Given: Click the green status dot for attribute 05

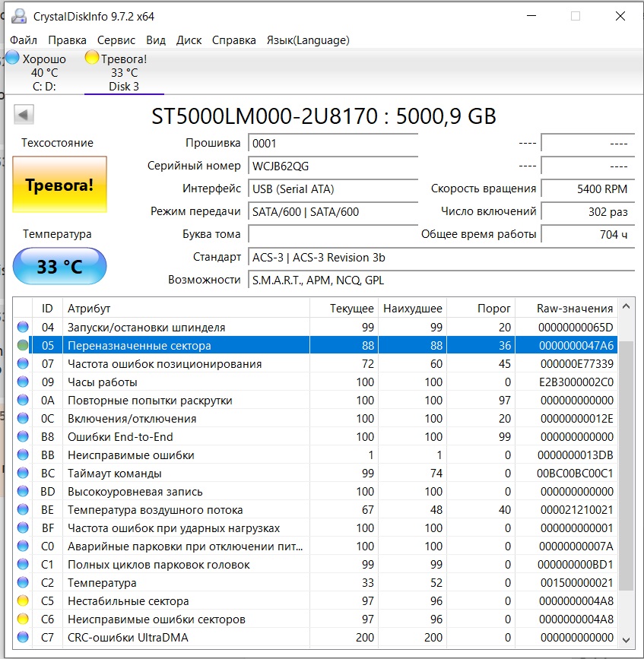Looking at the screenshot, I should 23,346.
